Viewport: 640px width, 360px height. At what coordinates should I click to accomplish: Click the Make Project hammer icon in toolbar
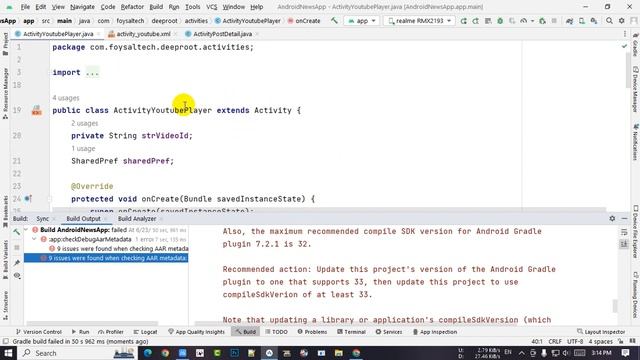pyautogui.click(x=334, y=20)
